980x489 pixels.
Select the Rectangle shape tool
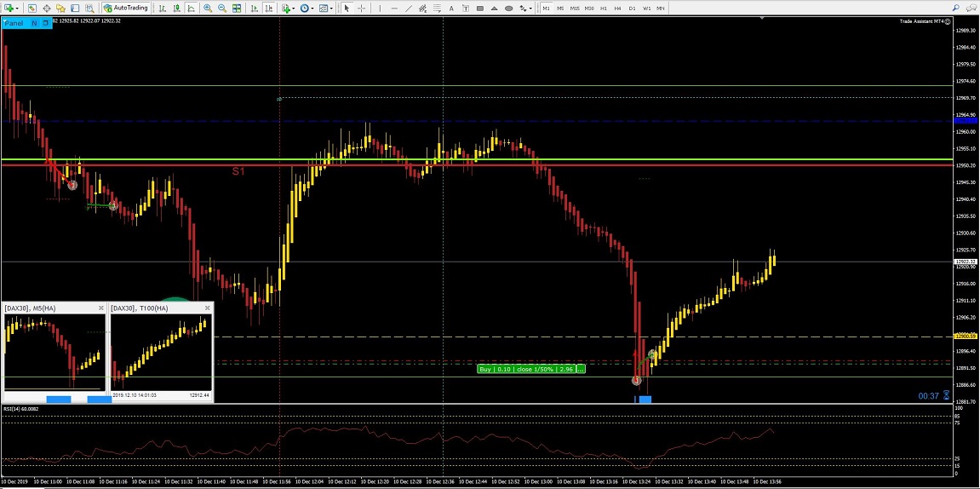[480, 9]
